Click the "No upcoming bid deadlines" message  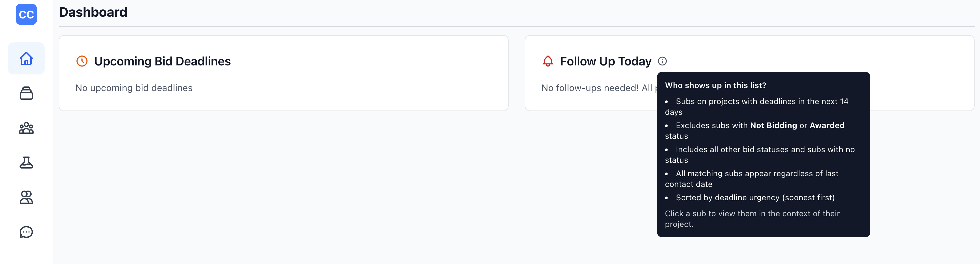tap(134, 88)
